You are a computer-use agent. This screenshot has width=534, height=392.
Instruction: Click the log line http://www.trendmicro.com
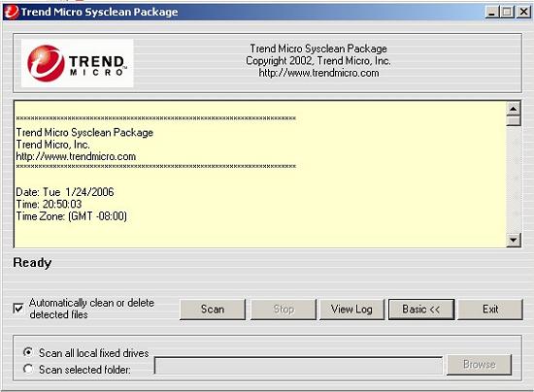(x=76, y=156)
